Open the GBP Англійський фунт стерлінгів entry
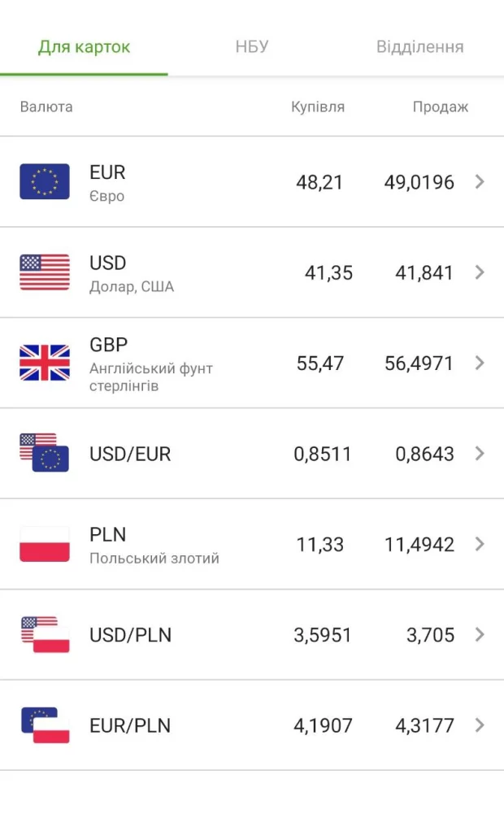The image size is (504, 818). (150, 363)
